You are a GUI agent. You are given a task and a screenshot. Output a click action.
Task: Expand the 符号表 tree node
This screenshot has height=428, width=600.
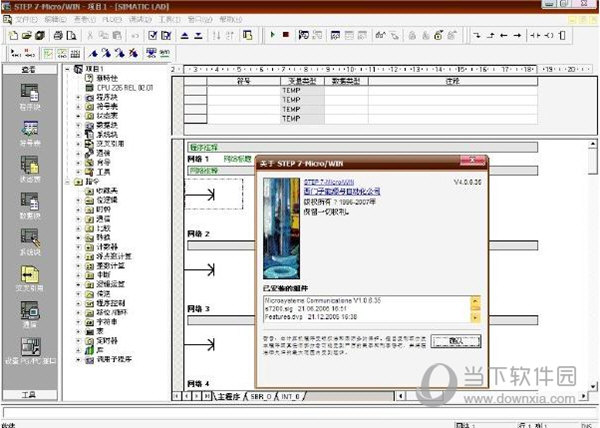[x=78, y=107]
